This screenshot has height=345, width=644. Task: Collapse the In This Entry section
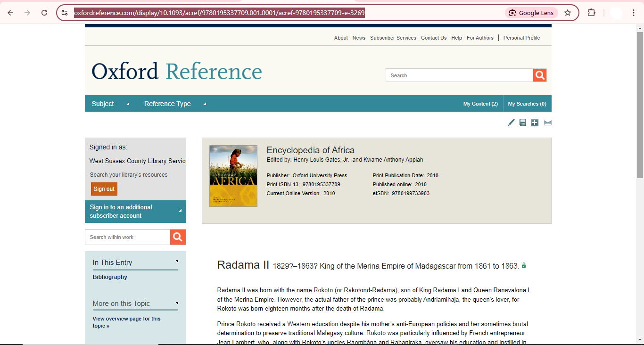177,261
